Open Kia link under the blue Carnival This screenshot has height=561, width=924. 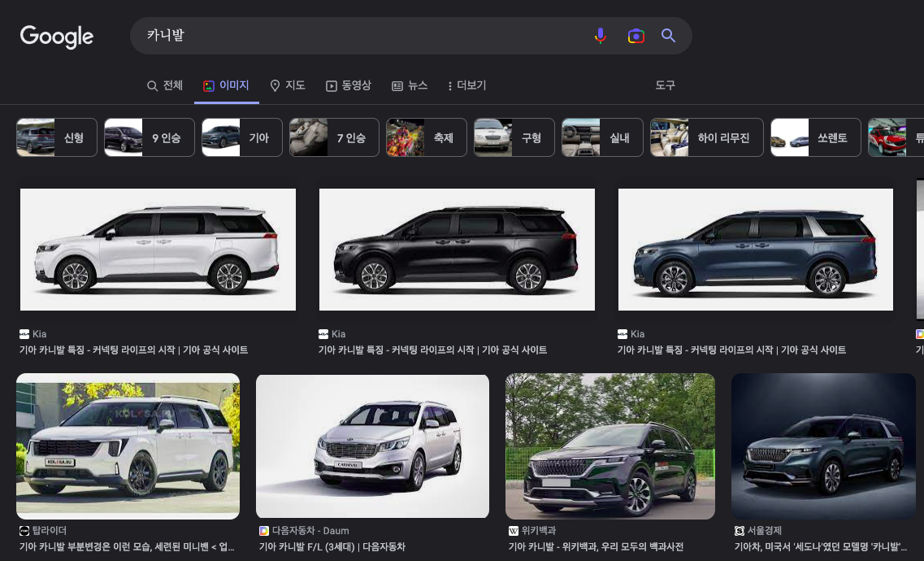point(731,350)
